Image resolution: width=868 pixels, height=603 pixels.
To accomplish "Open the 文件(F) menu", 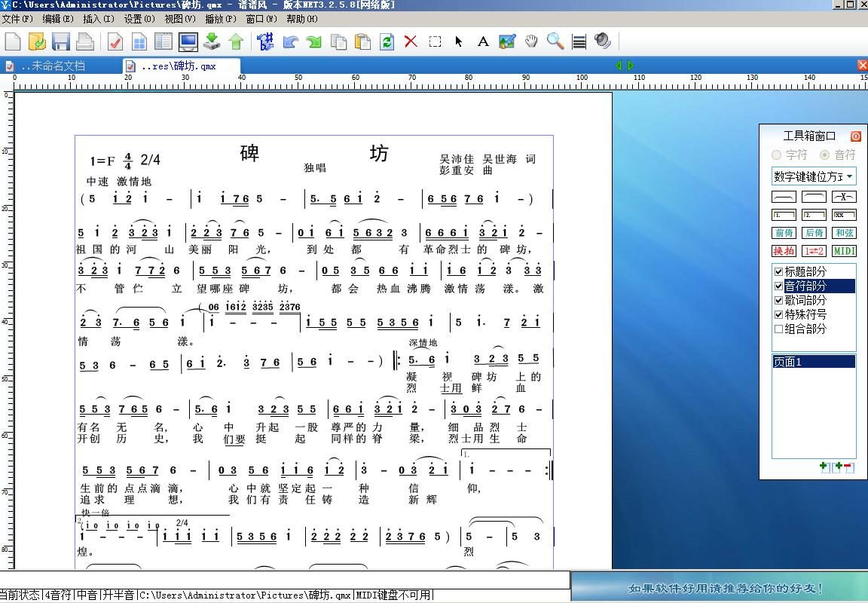I will pos(18,19).
